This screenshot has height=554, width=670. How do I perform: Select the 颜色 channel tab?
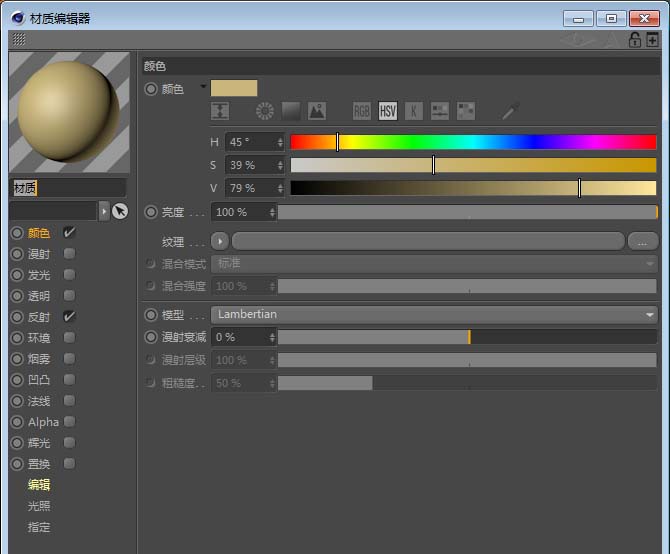(x=39, y=233)
